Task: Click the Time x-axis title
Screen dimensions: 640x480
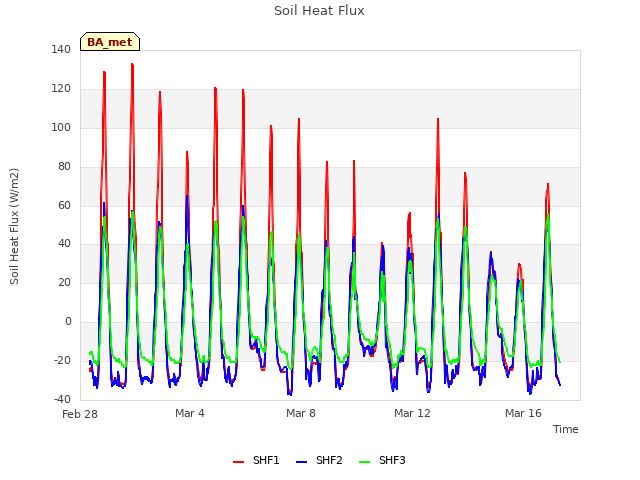Action: point(566,429)
